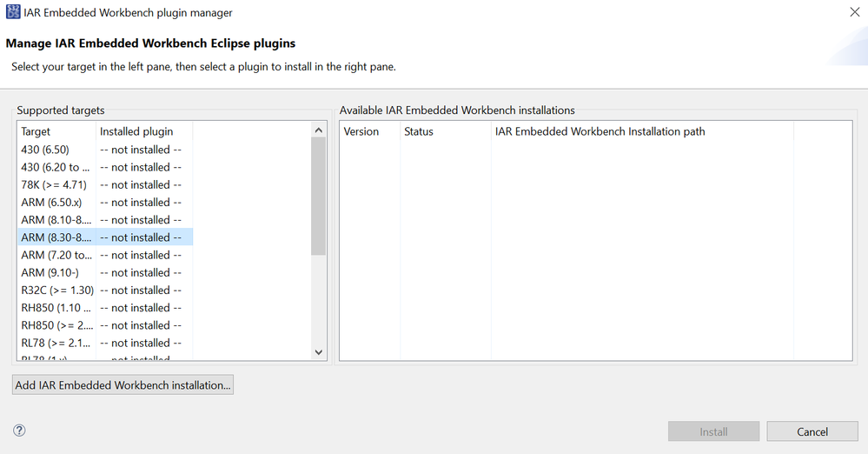Click Add IAR Embedded Workbench installation button
868x454 pixels.
pos(123,384)
